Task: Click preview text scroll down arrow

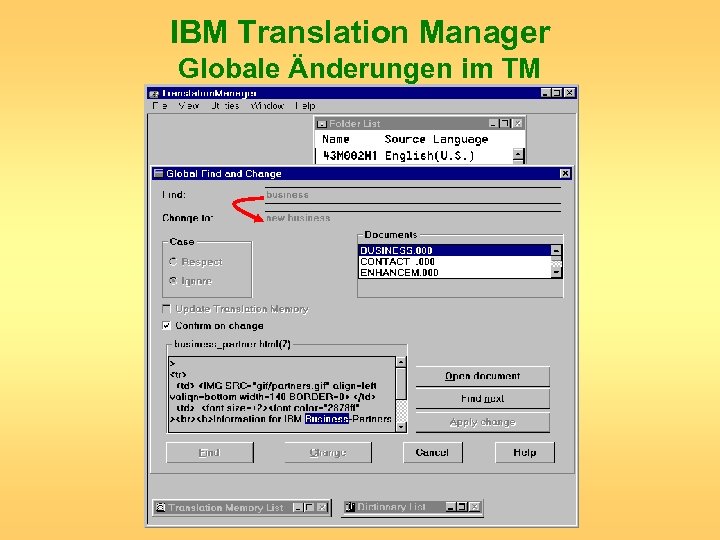Action: pyautogui.click(x=401, y=427)
